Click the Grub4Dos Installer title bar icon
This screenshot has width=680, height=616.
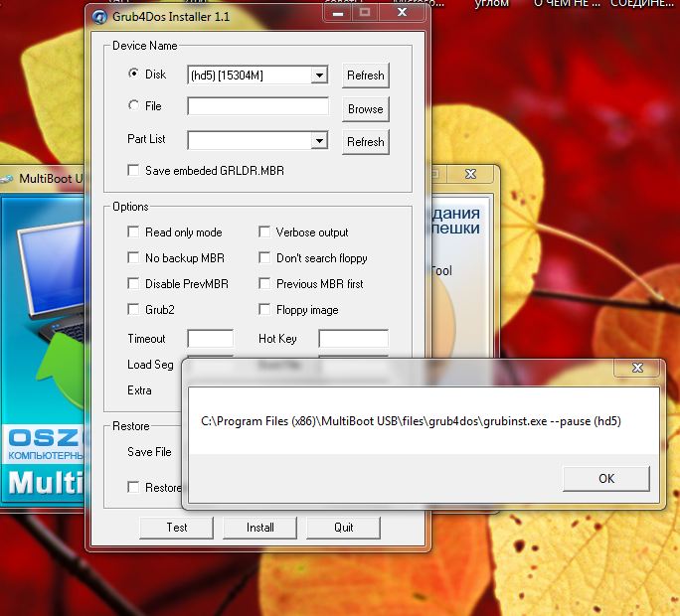coord(100,15)
